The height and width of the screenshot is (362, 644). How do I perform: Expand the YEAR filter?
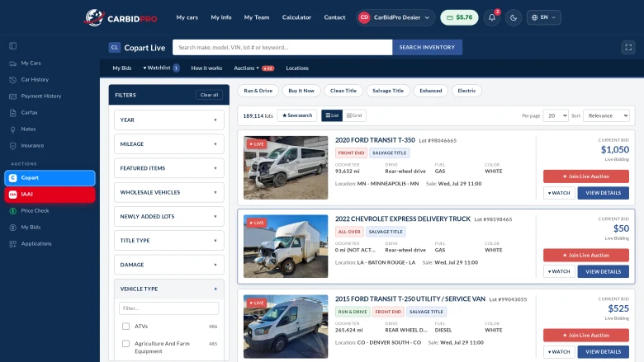[x=168, y=120]
